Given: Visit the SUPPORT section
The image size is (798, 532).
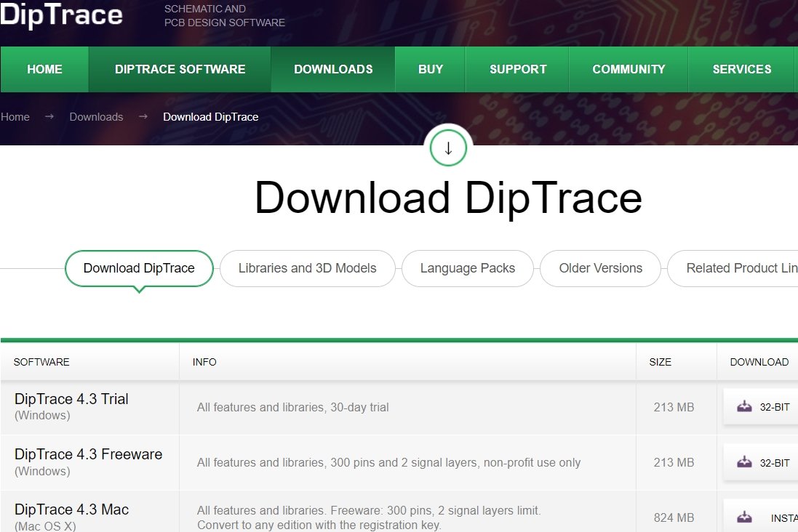Looking at the screenshot, I should point(517,69).
